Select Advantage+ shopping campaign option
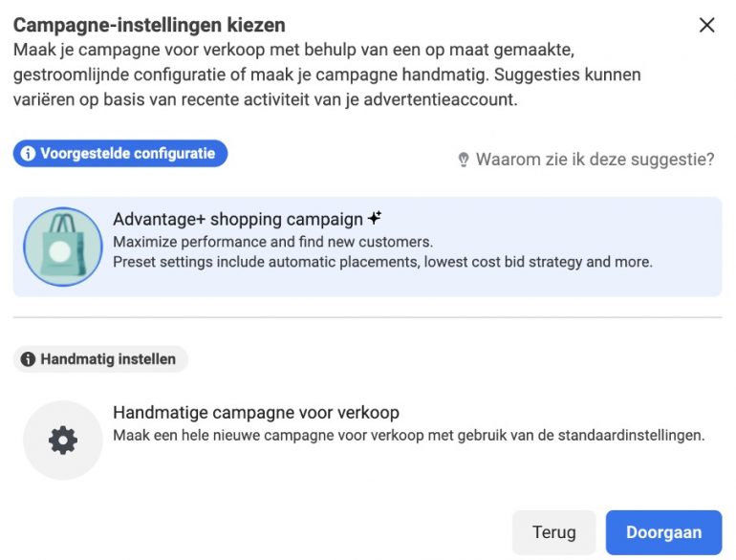The width and height of the screenshot is (736, 560). (368, 247)
